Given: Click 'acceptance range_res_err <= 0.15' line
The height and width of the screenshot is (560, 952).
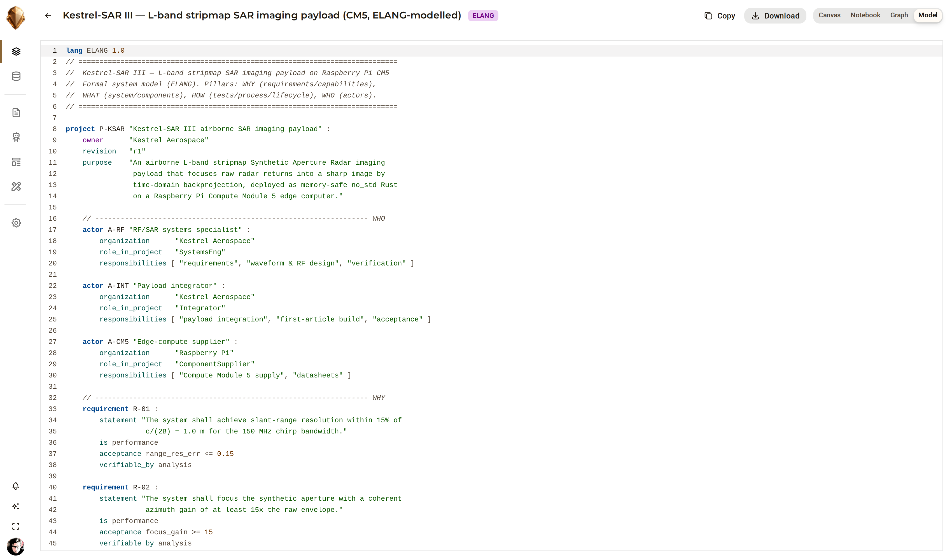Looking at the screenshot, I should 167,454.
